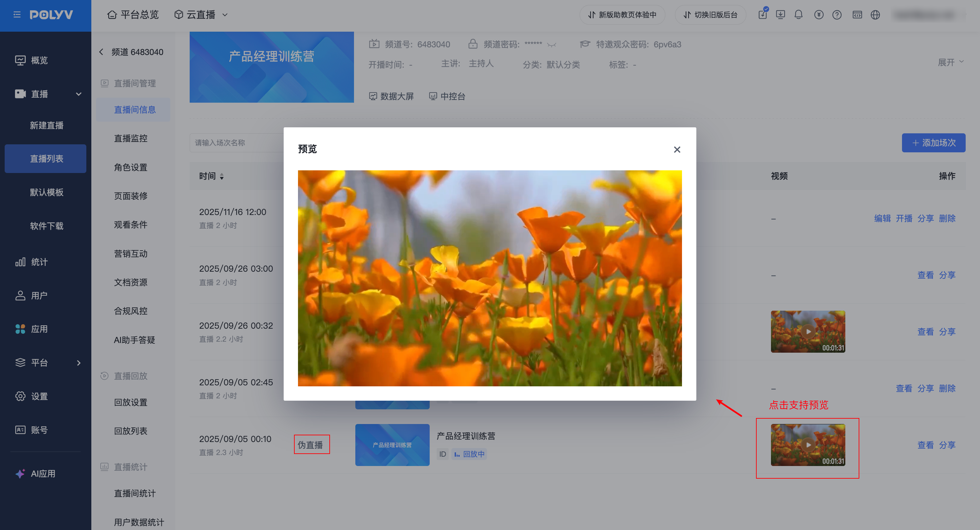Click 新版助教页体验中 button

[x=622, y=14]
